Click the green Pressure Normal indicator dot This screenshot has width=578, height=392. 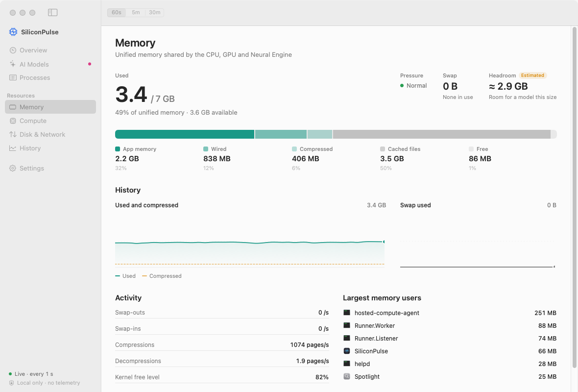(402, 86)
